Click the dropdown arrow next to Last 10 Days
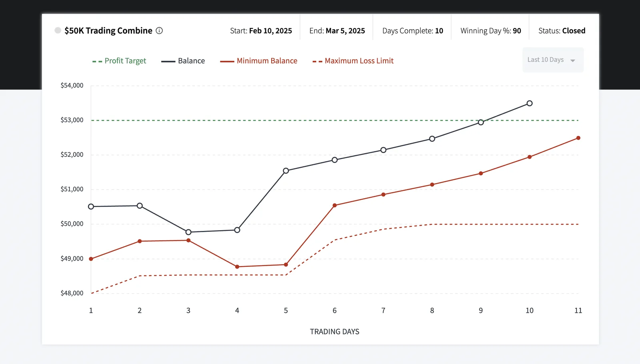The height and width of the screenshot is (364, 640). 573,61
